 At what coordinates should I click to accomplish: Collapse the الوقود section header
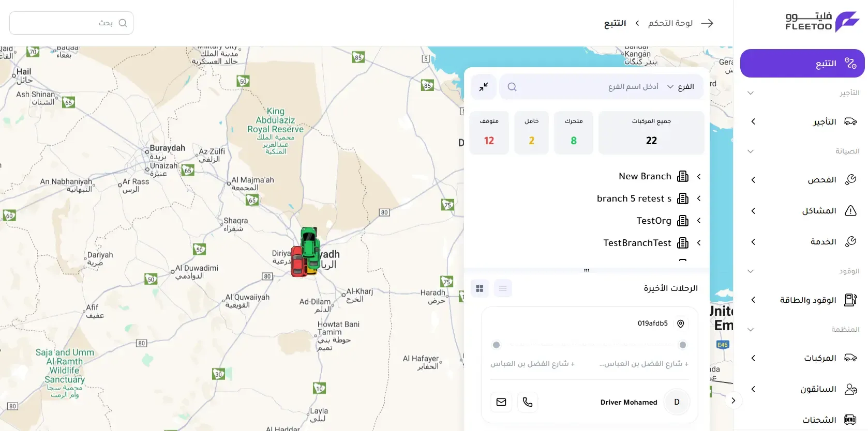coord(802,271)
